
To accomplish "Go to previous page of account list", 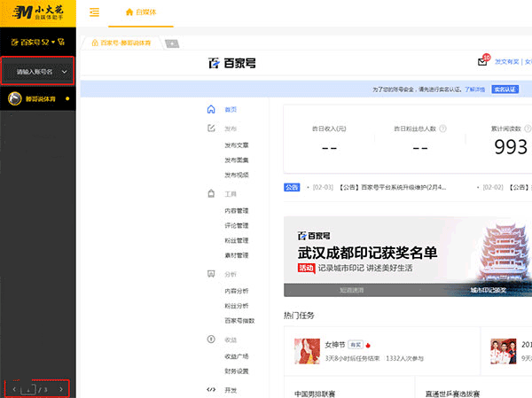I will (x=13, y=388).
